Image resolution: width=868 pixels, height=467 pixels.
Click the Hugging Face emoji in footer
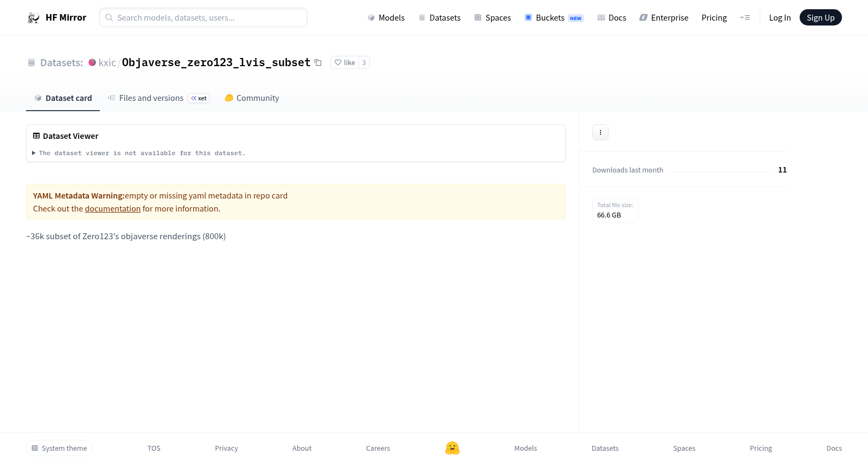452,448
